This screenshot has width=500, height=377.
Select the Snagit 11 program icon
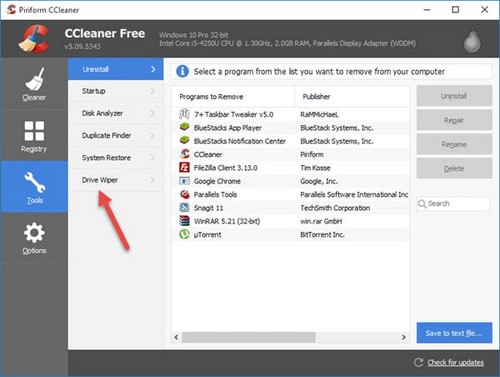point(184,208)
